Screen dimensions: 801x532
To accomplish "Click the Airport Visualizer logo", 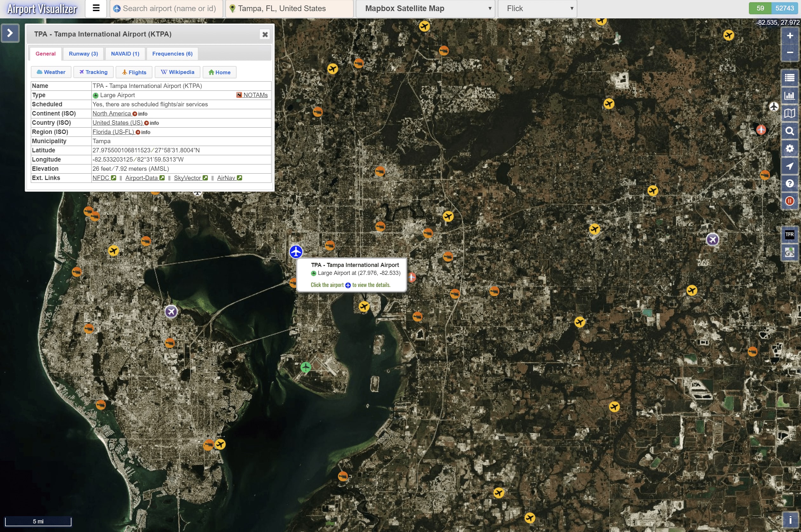I will pos(42,9).
